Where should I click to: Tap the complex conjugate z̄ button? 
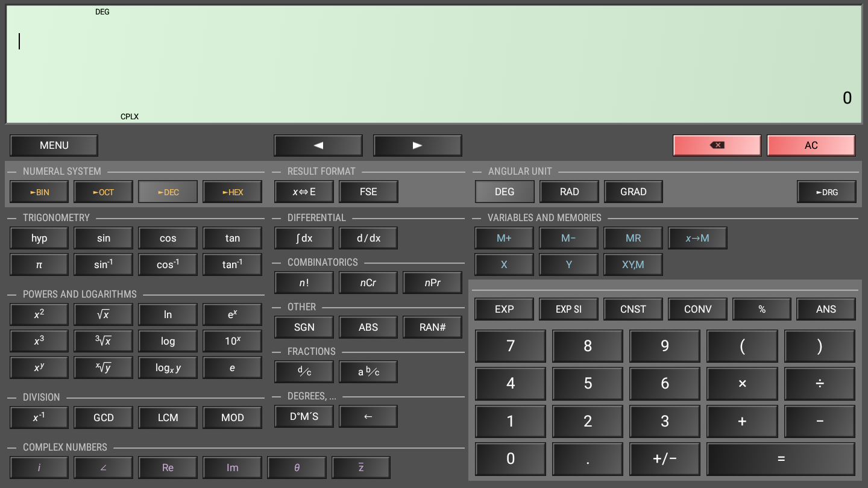361,468
